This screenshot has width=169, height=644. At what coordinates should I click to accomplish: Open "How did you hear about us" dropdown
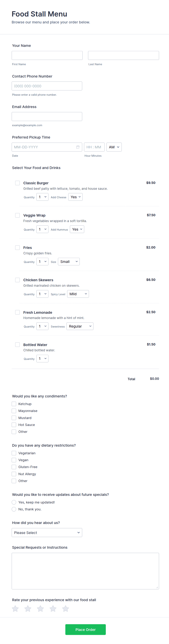[47, 533]
